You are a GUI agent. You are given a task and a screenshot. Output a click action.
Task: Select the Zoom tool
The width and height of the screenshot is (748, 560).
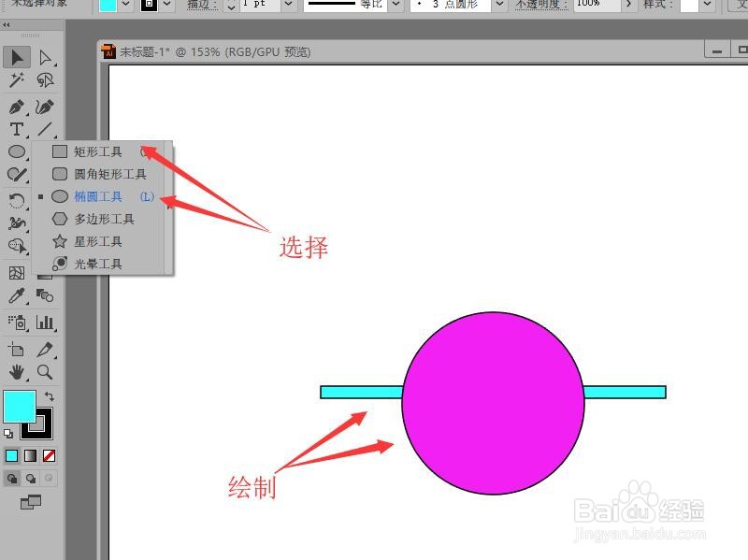pos(45,371)
